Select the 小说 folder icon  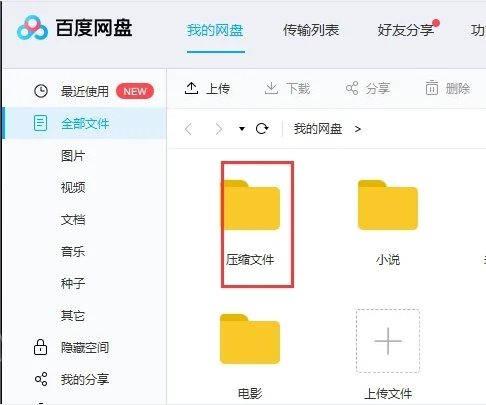388,205
